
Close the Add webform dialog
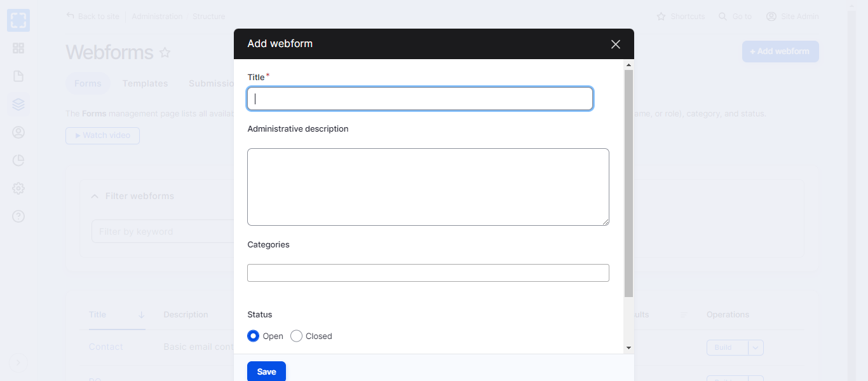click(615, 44)
